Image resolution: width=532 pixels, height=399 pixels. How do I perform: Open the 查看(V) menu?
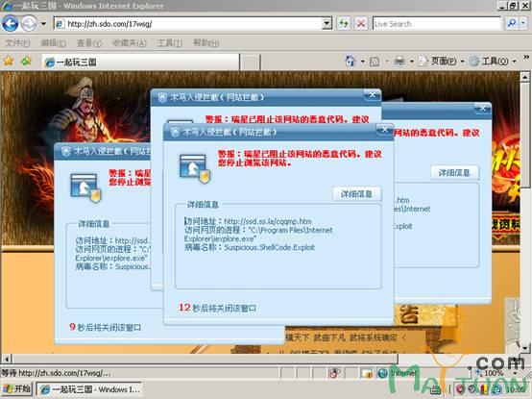click(x=89, y=43)
